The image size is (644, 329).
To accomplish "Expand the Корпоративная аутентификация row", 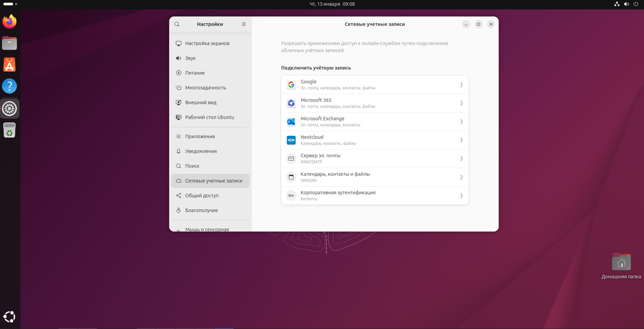I will click(461, 195).
